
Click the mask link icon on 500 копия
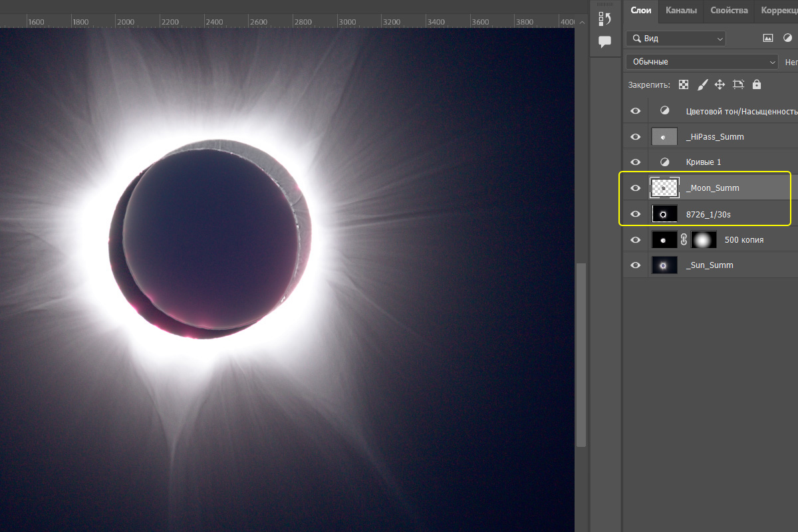click(684, 239)
